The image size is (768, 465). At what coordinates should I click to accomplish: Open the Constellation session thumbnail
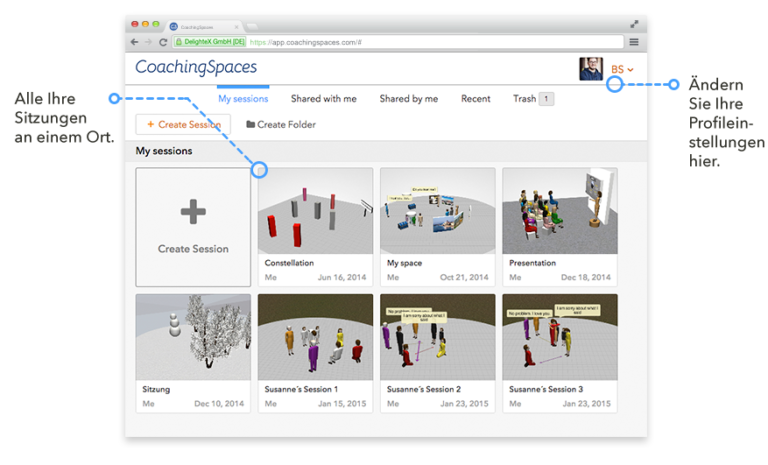click(315, 211)
